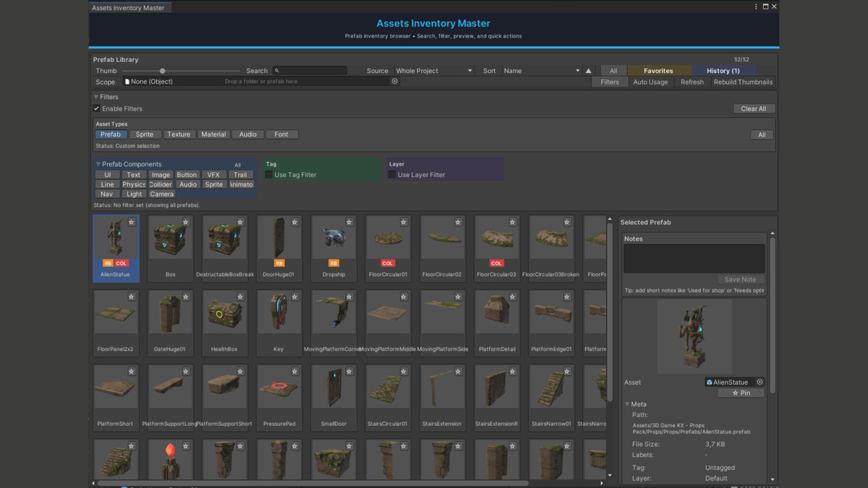
Task: Click the star on SmallDoor card
Action: [x=349, y=372]
